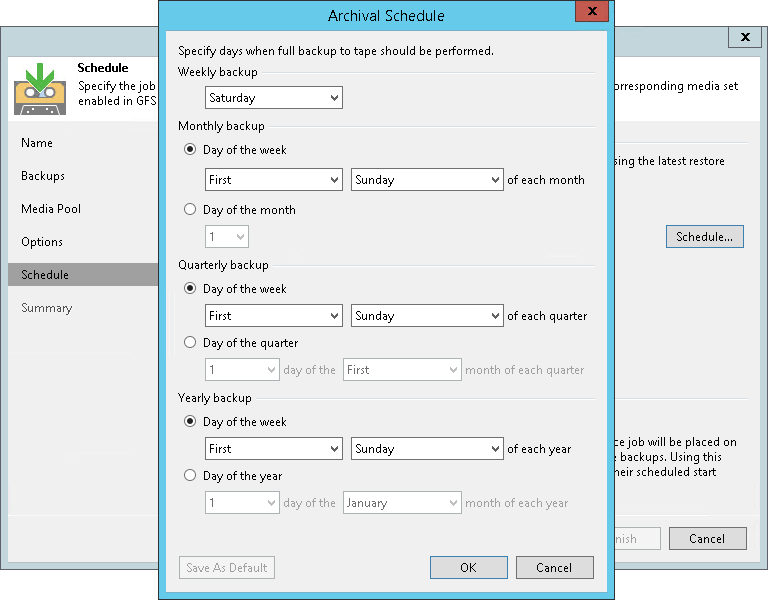The width and height of the screenshot is (768, 600).
Task: Click the bold 'Schedule' wizard heading
Action: (103, 68)
